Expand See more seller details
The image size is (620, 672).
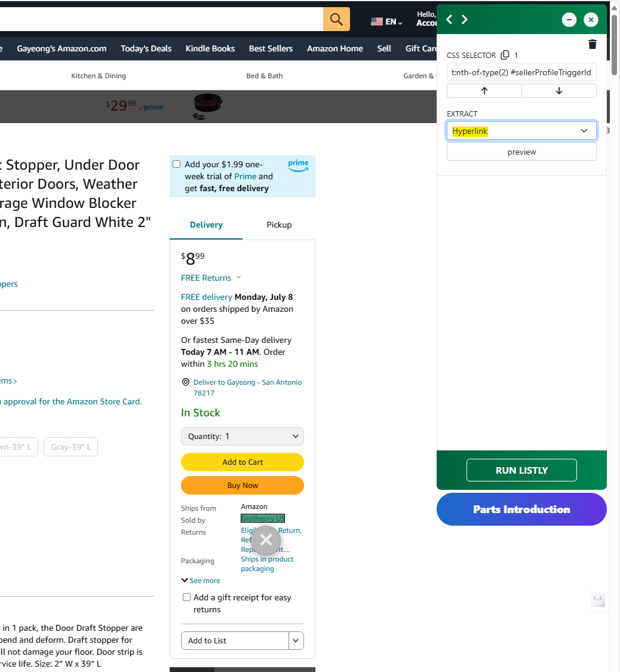[x=201, y=580]
